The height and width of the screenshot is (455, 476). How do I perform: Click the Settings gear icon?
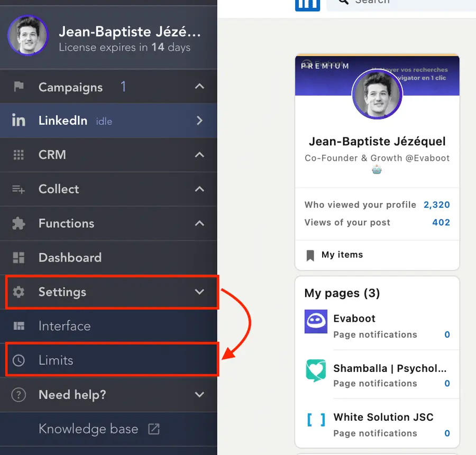[x=19, y=292]
